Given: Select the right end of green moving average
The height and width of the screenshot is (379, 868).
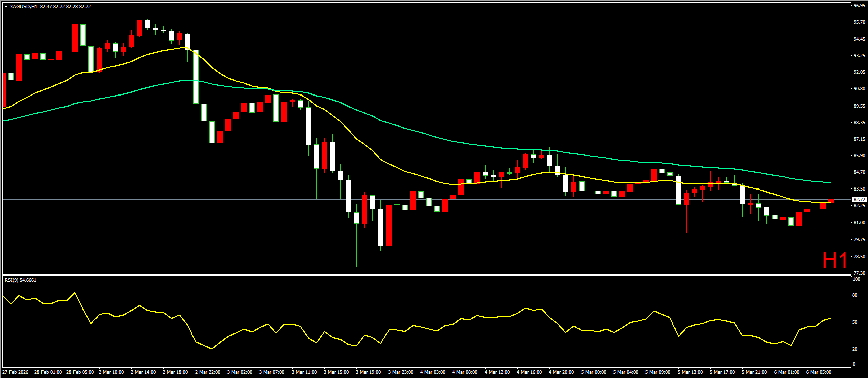Looking at the screenshot, I should click(x=830, y=182).
